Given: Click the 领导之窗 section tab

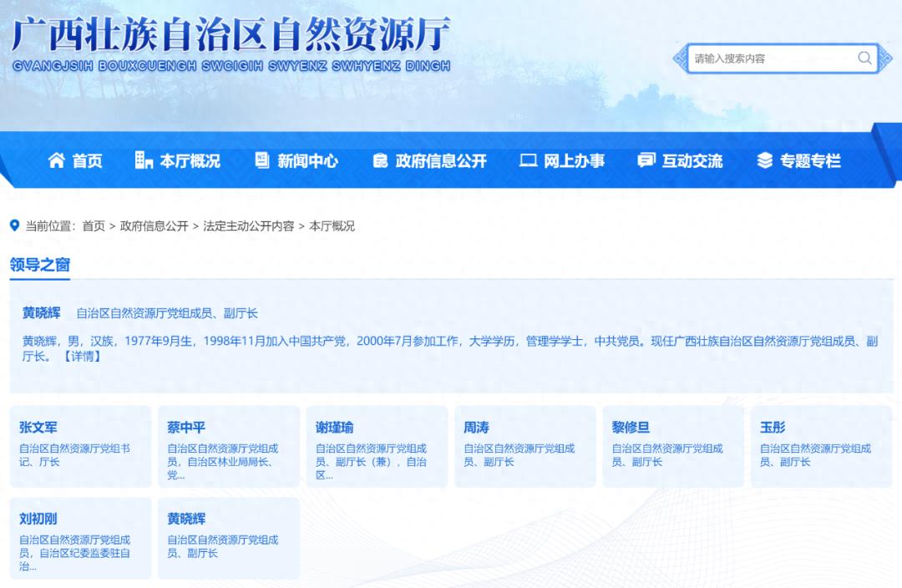Looking at the screenshot, I should click(40, 265).
